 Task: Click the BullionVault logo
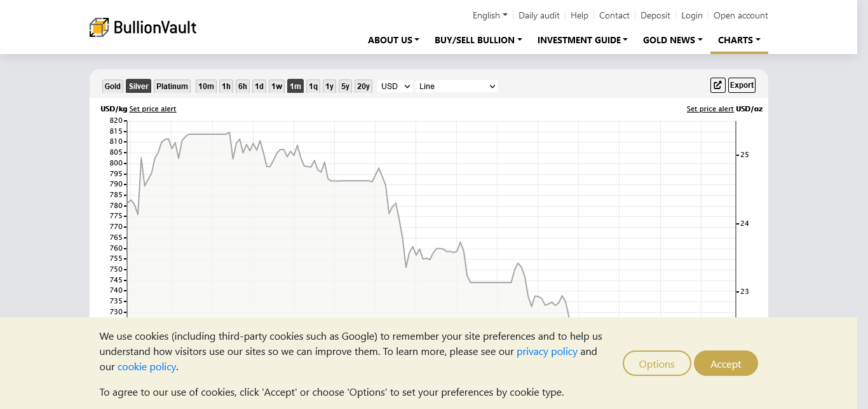point(143,27)
